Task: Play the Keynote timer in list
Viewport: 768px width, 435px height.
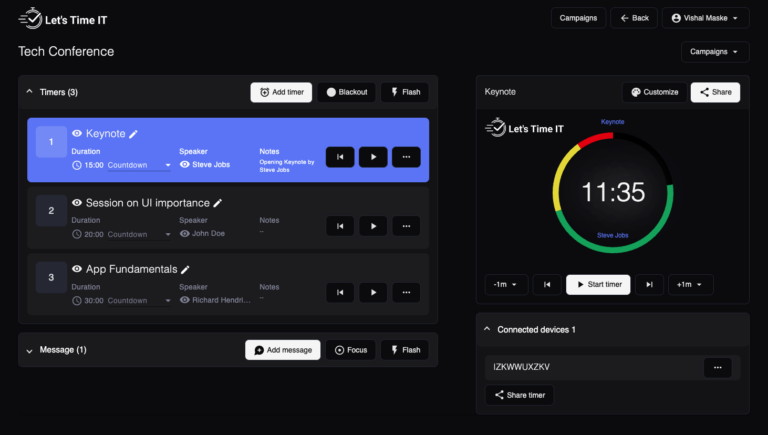Action: [x=373, y=157]
